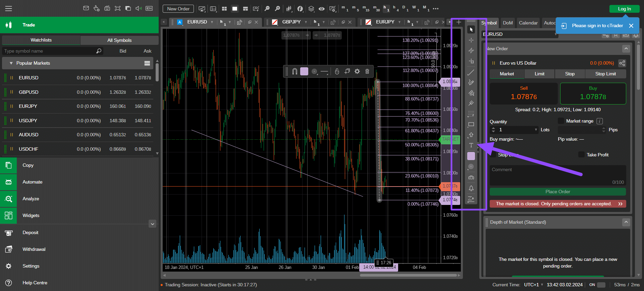Take chart snapshot with camera icon
This screenshot has height=291, width=644.
pos(471,177)
